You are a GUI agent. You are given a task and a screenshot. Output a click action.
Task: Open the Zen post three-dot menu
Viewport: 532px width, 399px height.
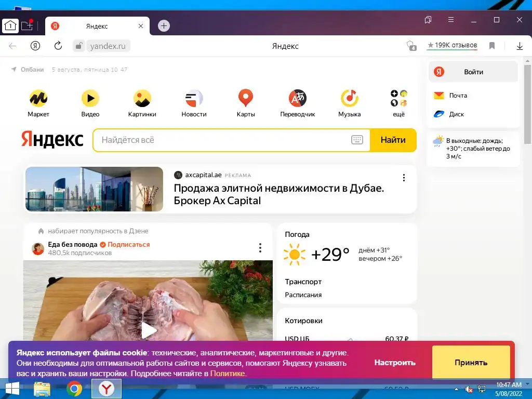tap(260, 248)
